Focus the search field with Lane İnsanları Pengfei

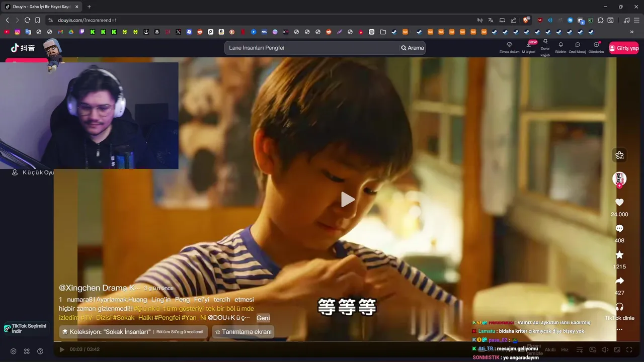311,48
